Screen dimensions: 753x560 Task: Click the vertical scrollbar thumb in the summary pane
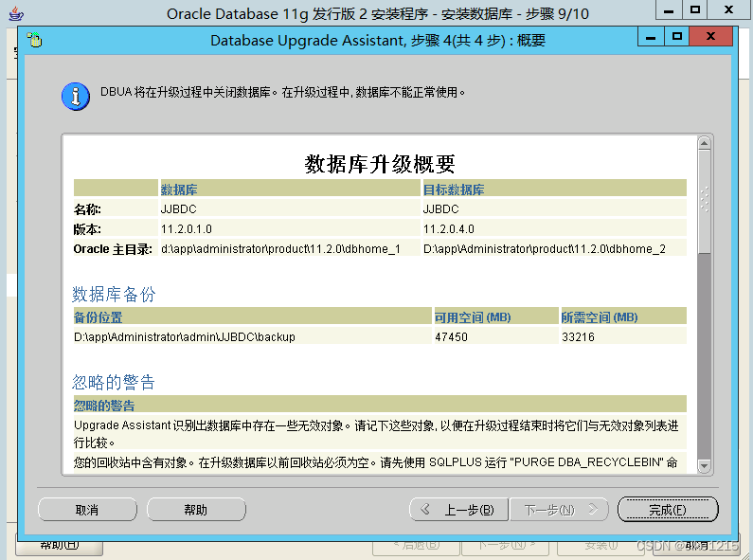704,202
